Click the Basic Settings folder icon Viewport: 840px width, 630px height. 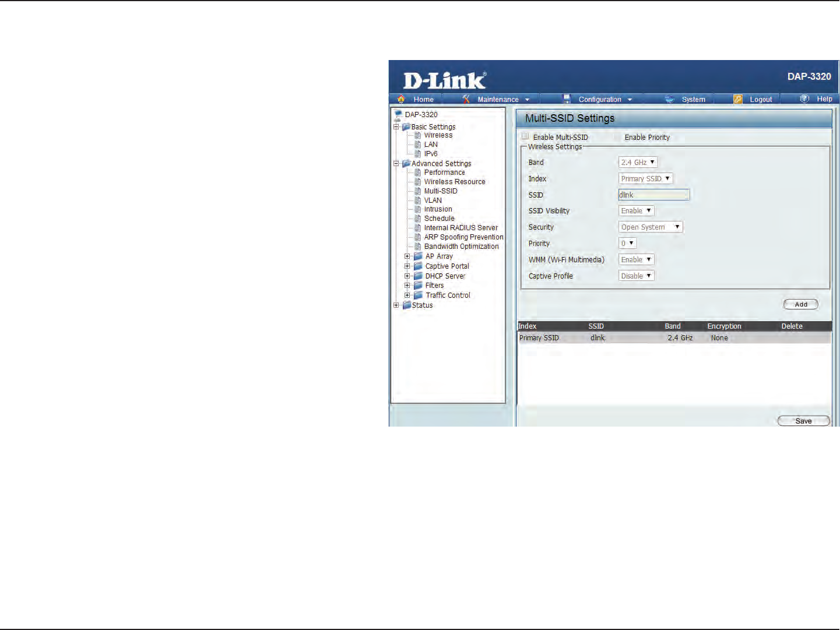click(406, 126)
